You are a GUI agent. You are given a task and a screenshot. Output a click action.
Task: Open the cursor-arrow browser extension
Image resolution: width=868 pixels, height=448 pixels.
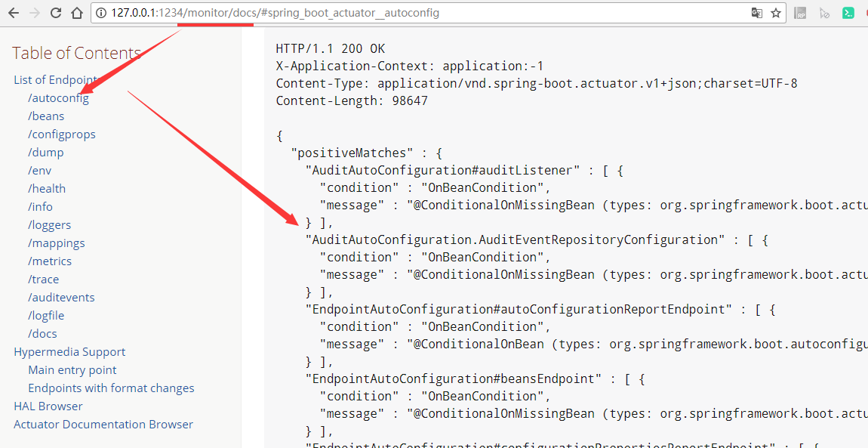[x=824, y=14]
